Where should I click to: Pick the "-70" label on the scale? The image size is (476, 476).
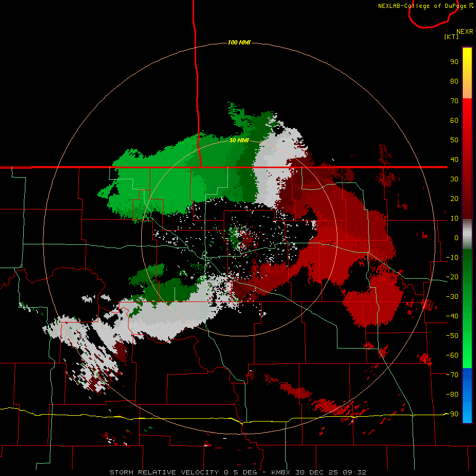tap(452, 375)
